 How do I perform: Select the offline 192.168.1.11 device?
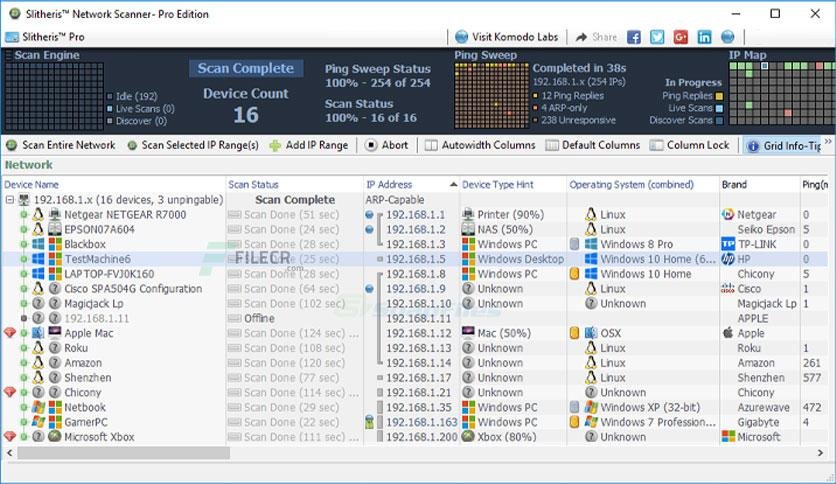(x=97, y=318)
